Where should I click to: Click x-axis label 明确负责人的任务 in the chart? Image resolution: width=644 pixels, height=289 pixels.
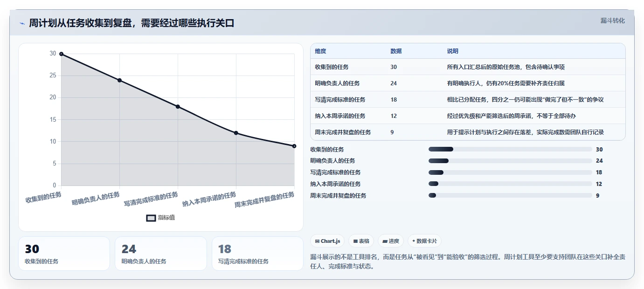pyautogui.click(x=96, y=198)
